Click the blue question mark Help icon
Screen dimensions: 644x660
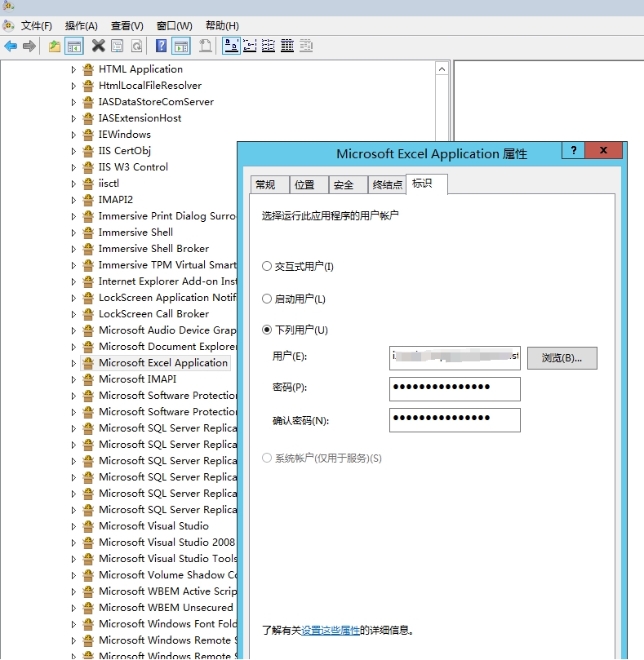(x=161, y=46)
